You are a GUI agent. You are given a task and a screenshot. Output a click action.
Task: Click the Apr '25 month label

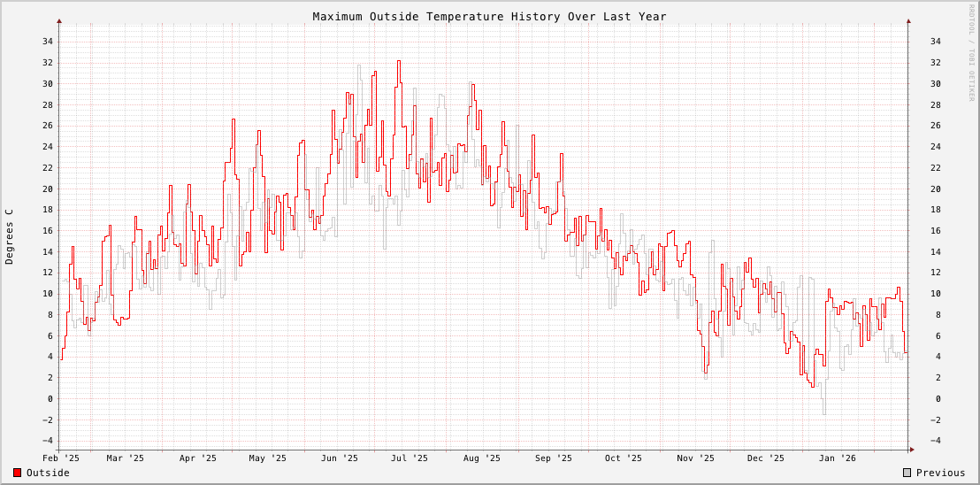[x=197, y=458]
